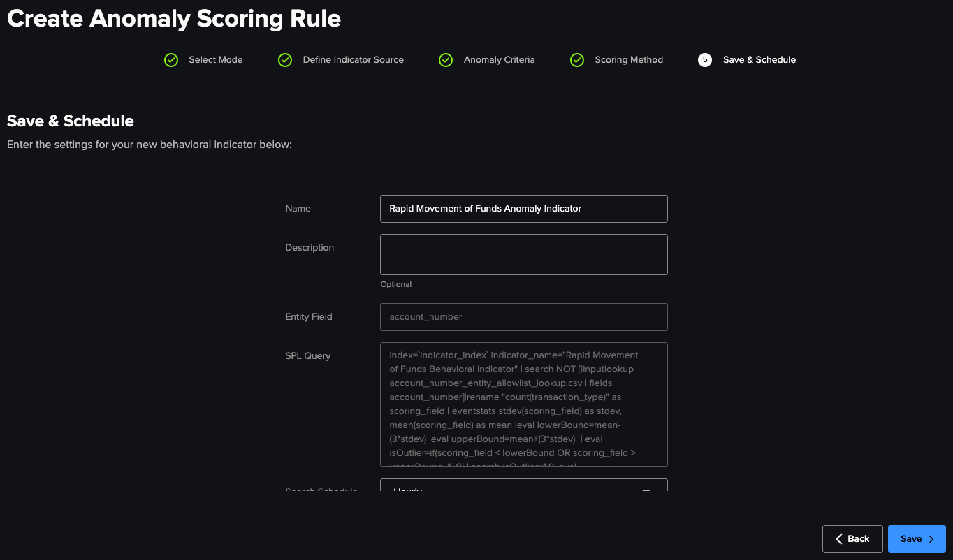The image size is (953, 560).
Task: Click the checkmark icon for Define Indicator Source
Action: [285, 60]
